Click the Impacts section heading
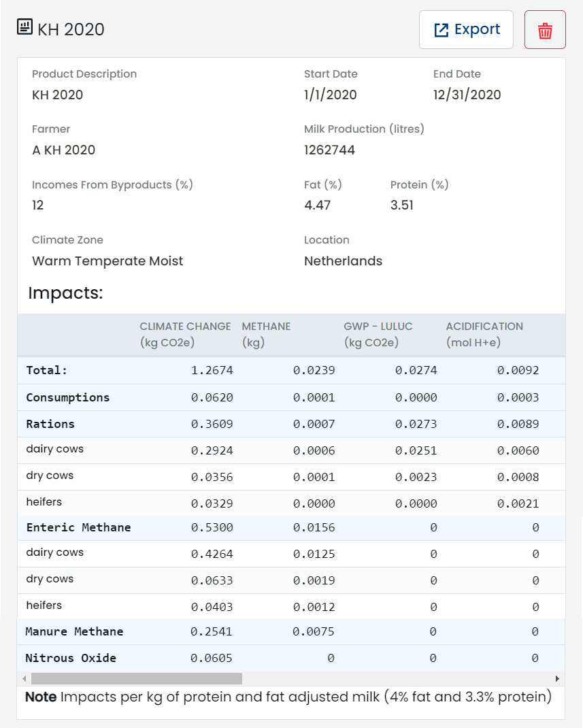The height and width of the screenshot is (728, 583). coord(65,294)
